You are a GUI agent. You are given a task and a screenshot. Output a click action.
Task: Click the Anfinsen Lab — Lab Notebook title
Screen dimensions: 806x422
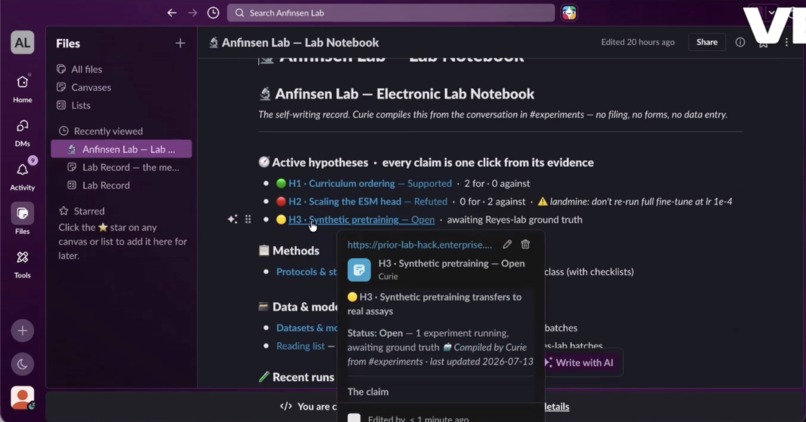pyautogui.click(x=300, y=43)
